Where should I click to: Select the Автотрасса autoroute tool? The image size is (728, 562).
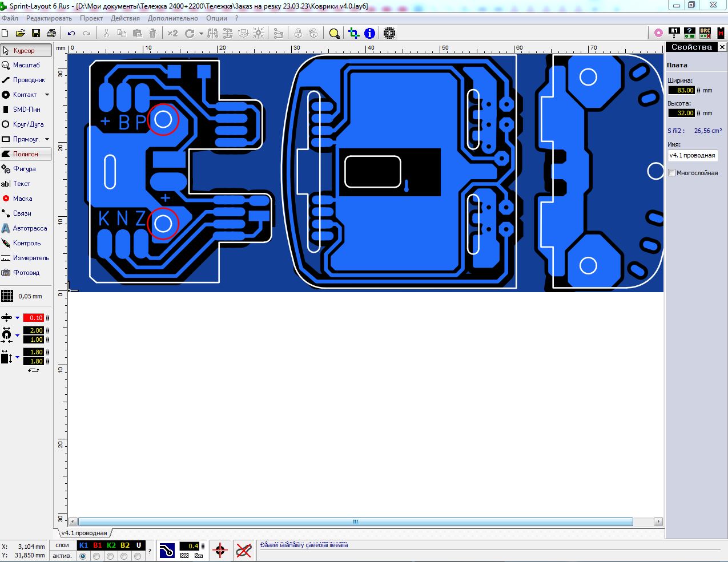pos(26,228)
